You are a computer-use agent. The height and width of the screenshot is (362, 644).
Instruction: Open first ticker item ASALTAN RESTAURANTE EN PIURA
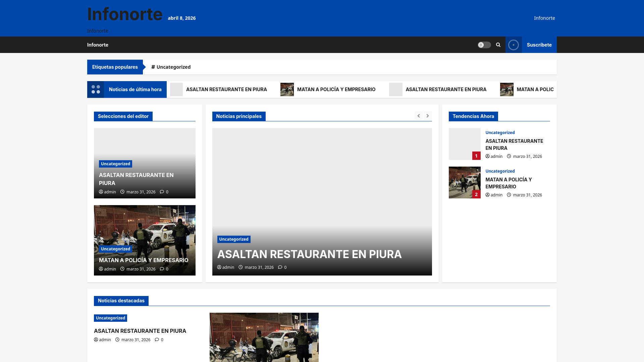pos(226,89)
